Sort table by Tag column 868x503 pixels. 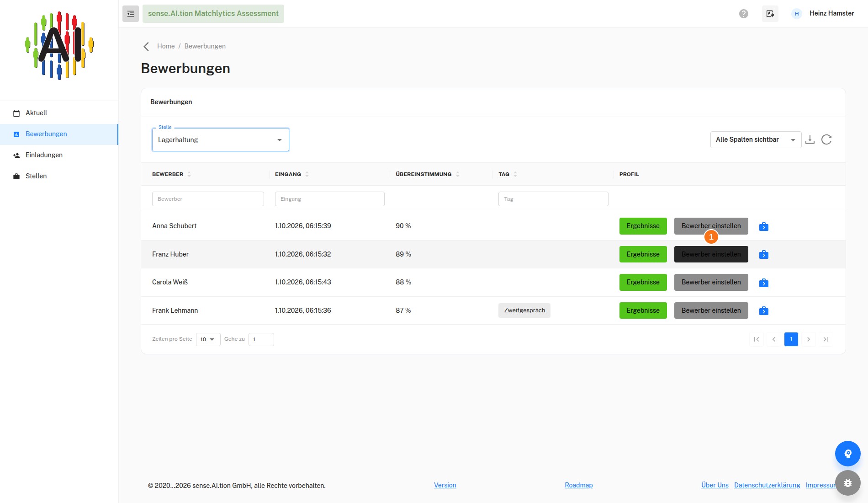point(515,174)
